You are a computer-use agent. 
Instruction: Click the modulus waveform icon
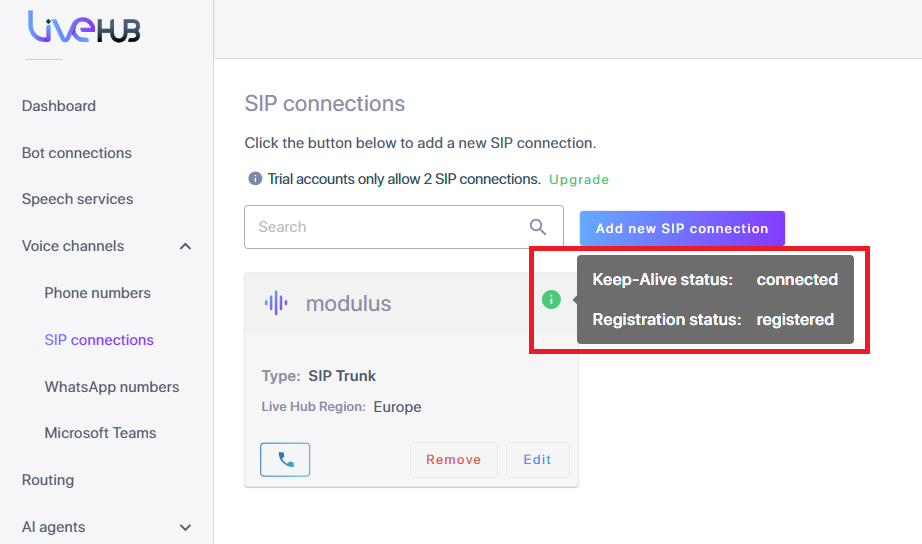click(276, 303)
